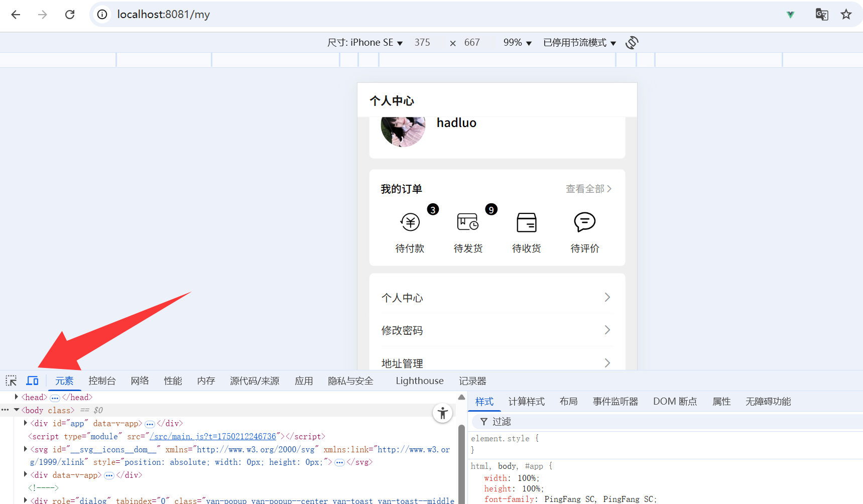This screenshot has height=504, width=863.
Task: Select the DOM 断点 subtab
Action: point(675,402)
